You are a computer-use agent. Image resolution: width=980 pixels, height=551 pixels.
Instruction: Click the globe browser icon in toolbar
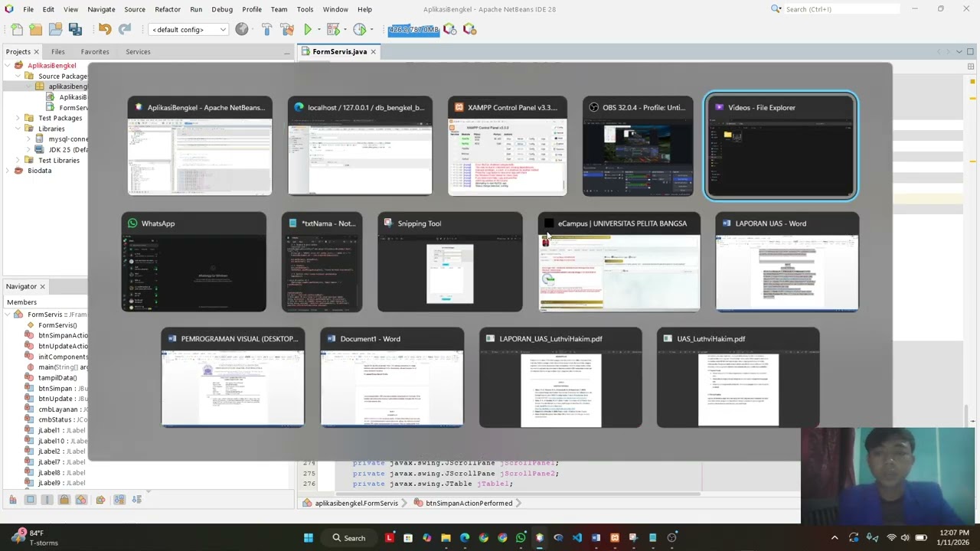pyautogui.click(x=242, y=29)
